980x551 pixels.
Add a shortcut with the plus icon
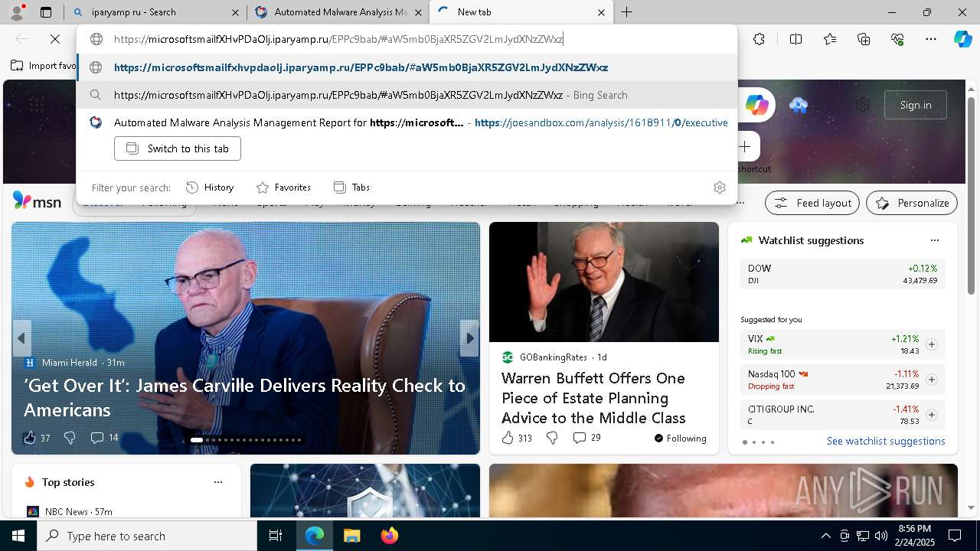point(744,146)
